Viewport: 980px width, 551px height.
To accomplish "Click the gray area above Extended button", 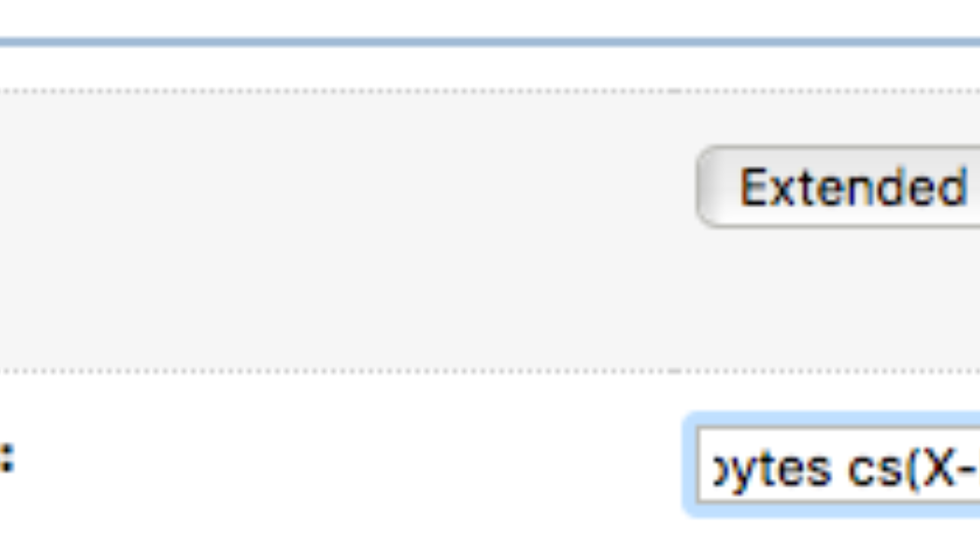I will [838, 119].
